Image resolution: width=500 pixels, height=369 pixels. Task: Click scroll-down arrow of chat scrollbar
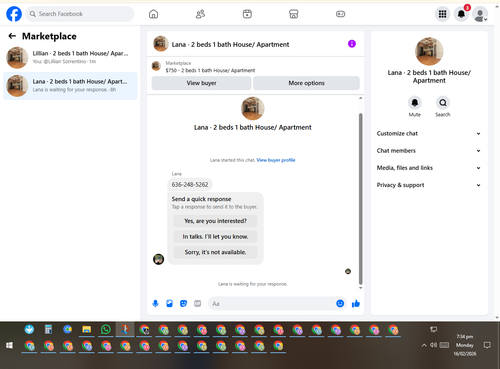(x=360, y=288)
